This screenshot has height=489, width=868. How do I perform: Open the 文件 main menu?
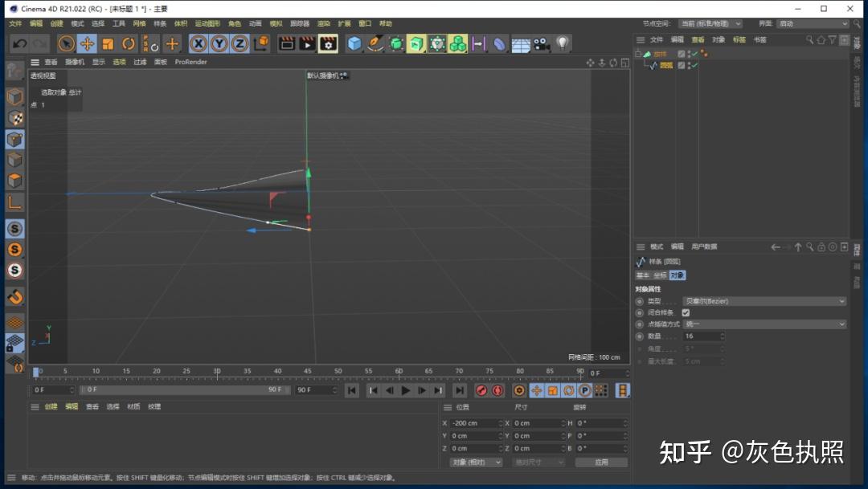coord(15,24)
